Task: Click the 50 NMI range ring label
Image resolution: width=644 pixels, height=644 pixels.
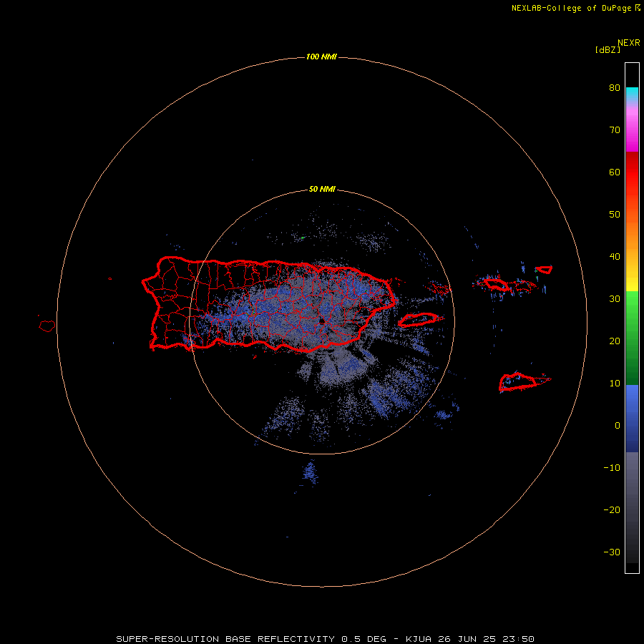Action: pos(322,190)
